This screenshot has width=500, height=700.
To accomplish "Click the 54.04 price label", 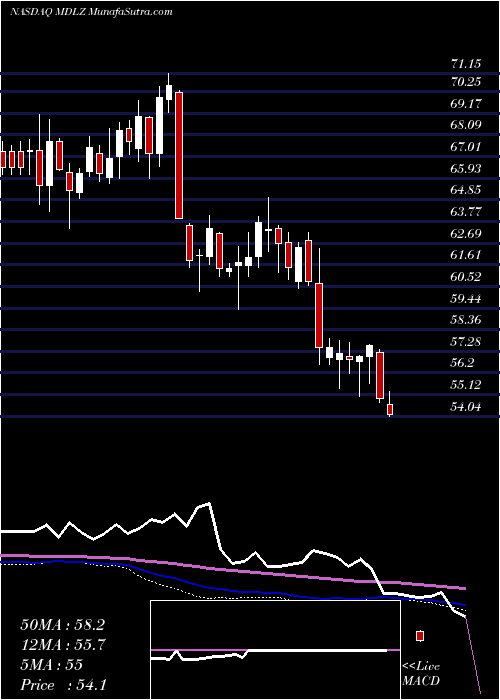I will 467,407.
